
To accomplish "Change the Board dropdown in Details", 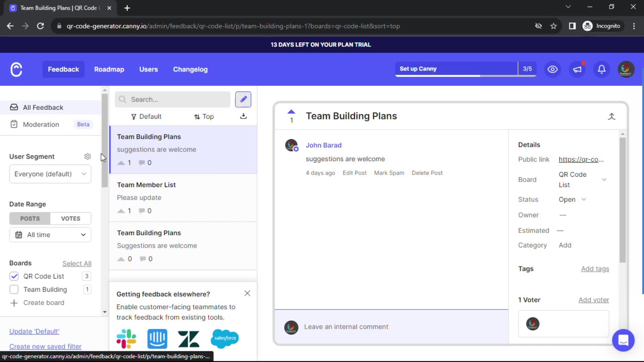I will (583, 180).
